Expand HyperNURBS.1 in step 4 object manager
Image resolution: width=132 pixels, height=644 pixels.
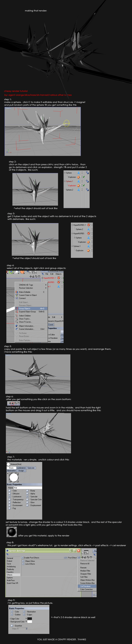coord(42,278)
